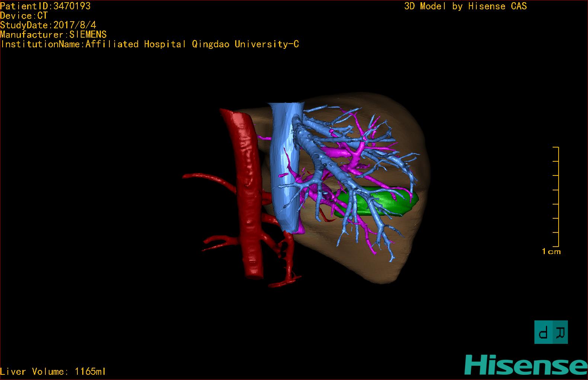
Task: Click '3D Model by Hisense CAS' text
Action: tap(466, 6)
